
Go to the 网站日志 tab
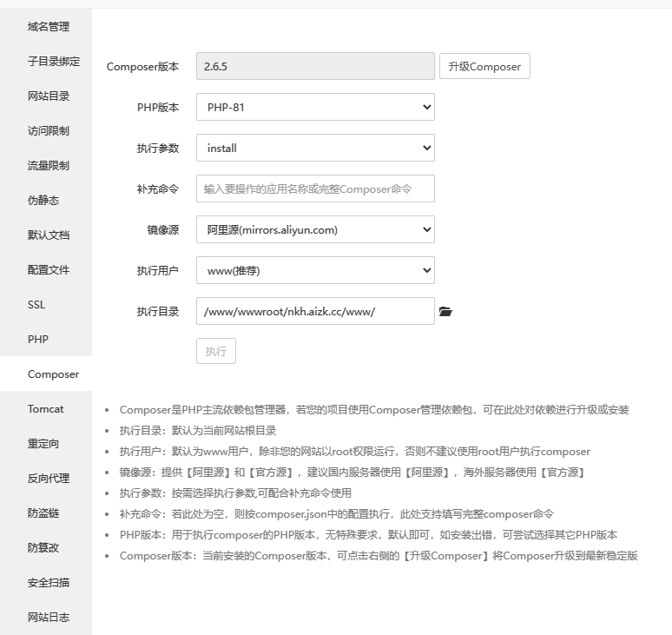coord(46,617)
